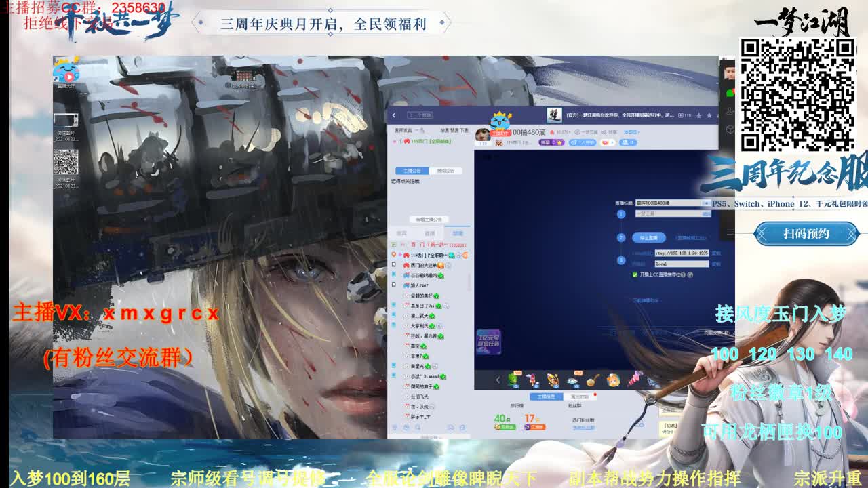Image resolution: width=868 pixels, height=488 pixels.
Task: Click the first icon below the audience list
Action: tap(395, 428)
